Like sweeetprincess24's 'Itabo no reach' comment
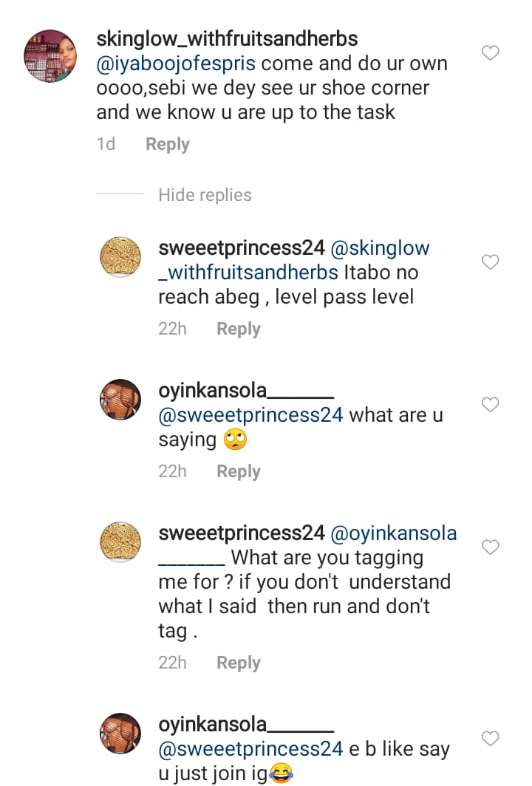Image resolution: width=532 pixels, height=786 pixels. [x=490, y=262]
